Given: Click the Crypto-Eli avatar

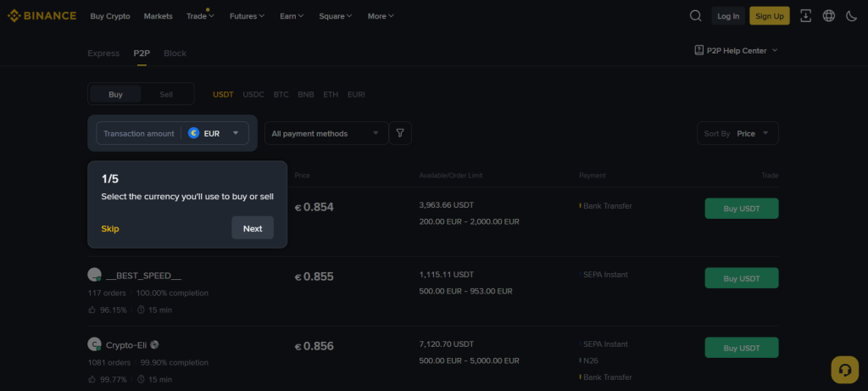Looking at the screenshot, I should 95,344.
